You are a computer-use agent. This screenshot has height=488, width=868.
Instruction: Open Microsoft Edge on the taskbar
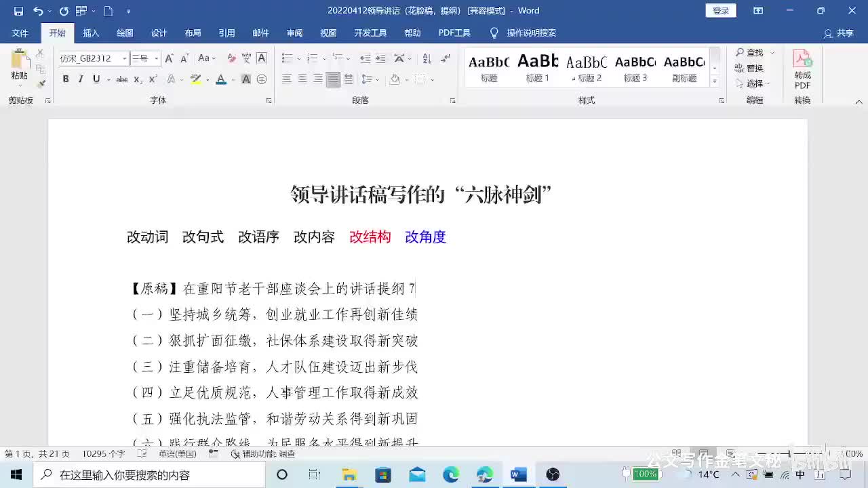point(451,474)
